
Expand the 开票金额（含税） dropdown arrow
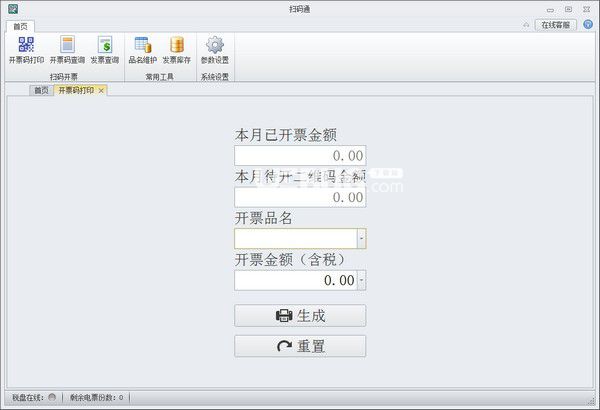coord(362,280)
